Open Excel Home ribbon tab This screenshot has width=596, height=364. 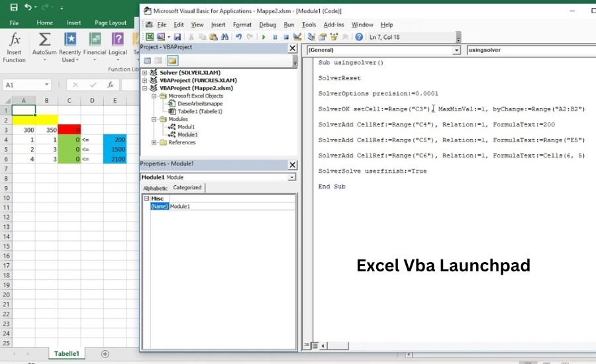click(x=45, y=23)
